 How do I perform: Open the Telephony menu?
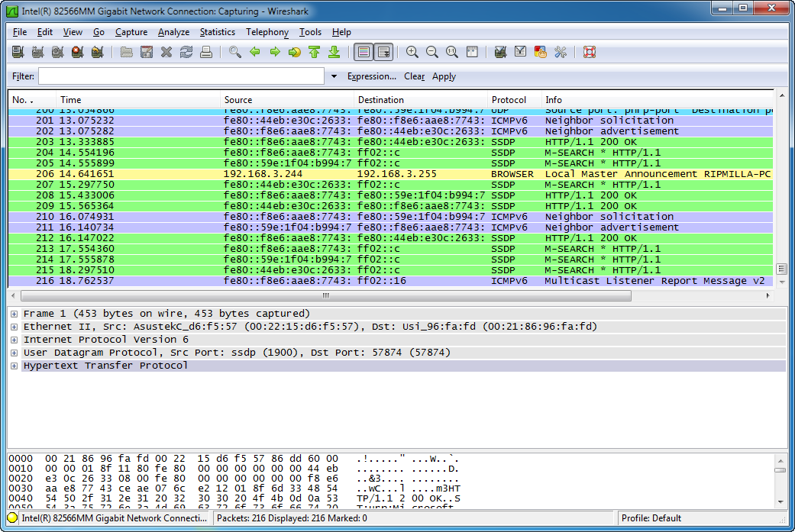(267, 32)
